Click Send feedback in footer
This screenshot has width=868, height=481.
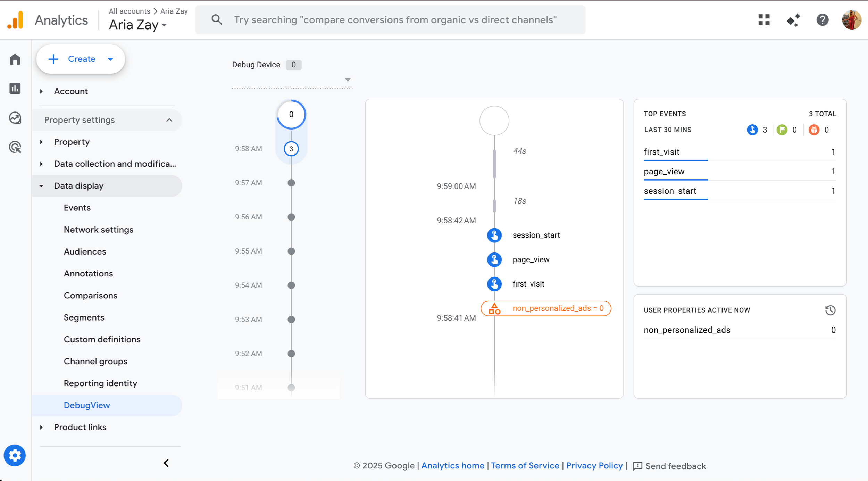669,466
